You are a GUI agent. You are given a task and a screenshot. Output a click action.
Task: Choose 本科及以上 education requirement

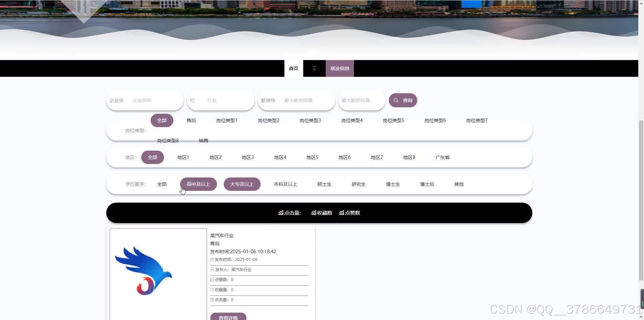click(285, 184)
